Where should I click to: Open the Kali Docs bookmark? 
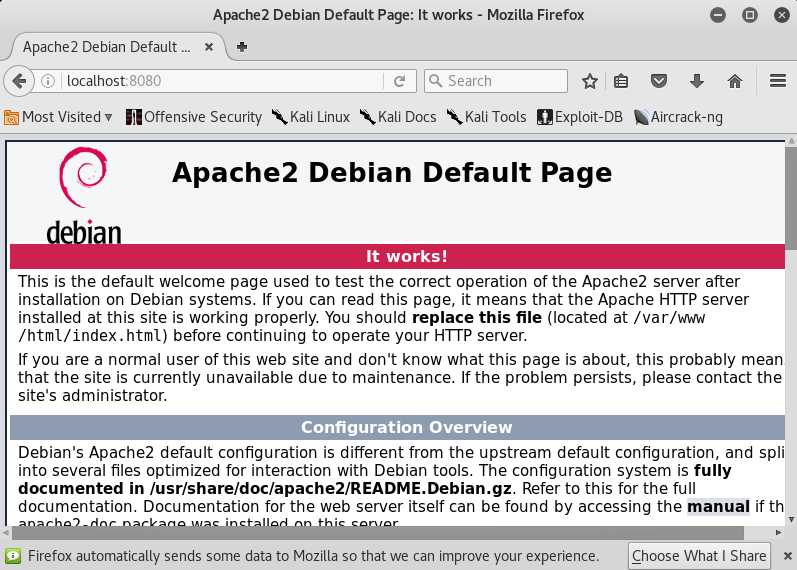pyautogui.click(x=398, y=117)
